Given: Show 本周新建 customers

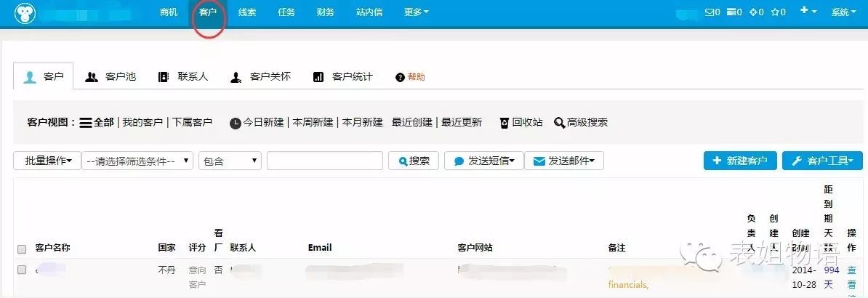Looking at the screenshot, I should [x=313, y=122].
